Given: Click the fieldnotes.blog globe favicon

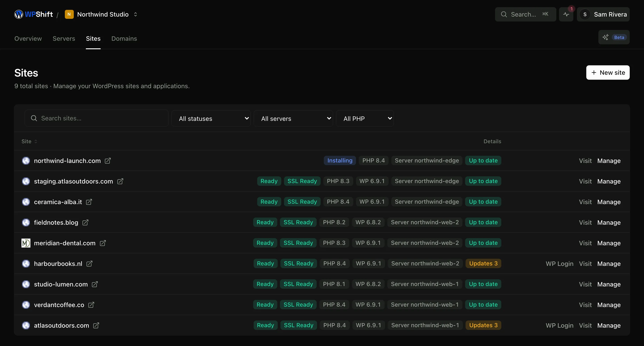Looking at the screenshot, I should pyautogui.click(x=26, y=222).
